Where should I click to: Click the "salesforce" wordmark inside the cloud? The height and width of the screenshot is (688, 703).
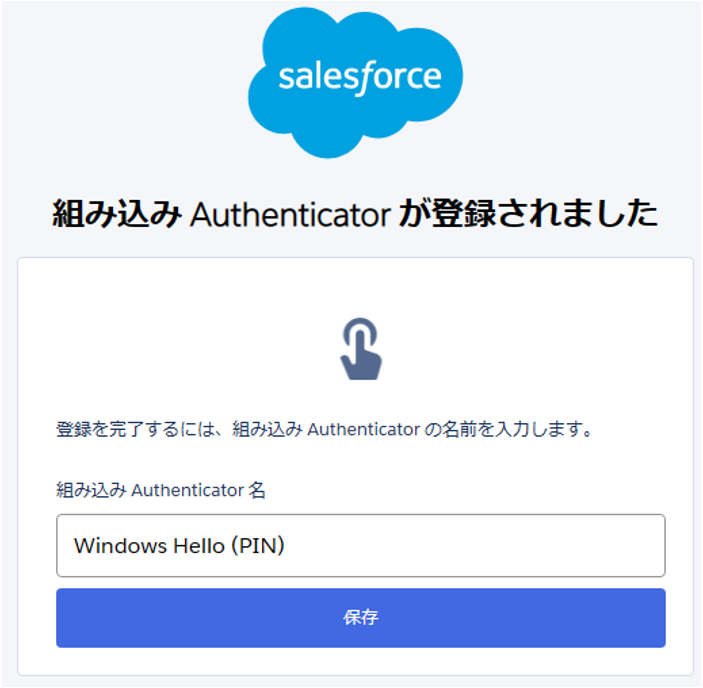coord(360,76)
